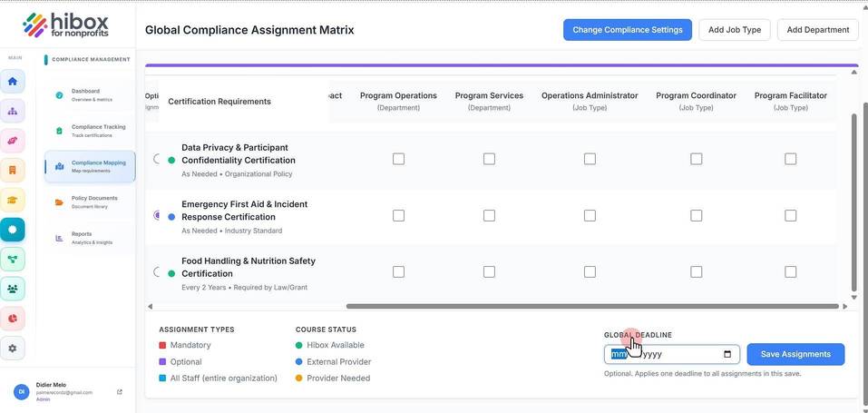The height and width of the screenshot is (413, 868).
Task: Click Food Handling & Nutrition Safety Certification title
Action: tap(248, 267)
